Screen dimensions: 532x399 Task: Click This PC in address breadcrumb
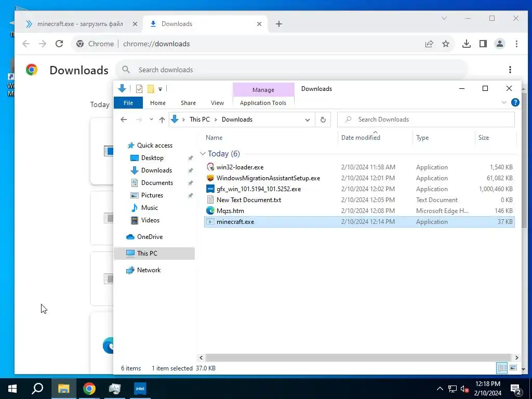coord(199,119)
